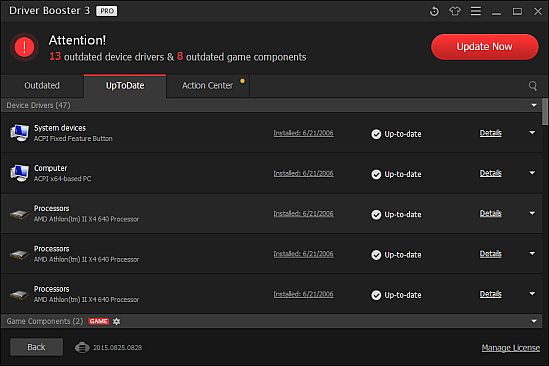The height and width of the screenshot is (366, 549).
Task: Click Installed date link for Computer
Action: tap(304, 173)
